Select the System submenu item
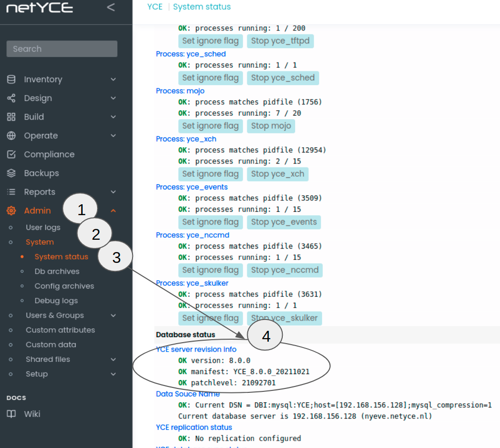 tap(40, 242)
